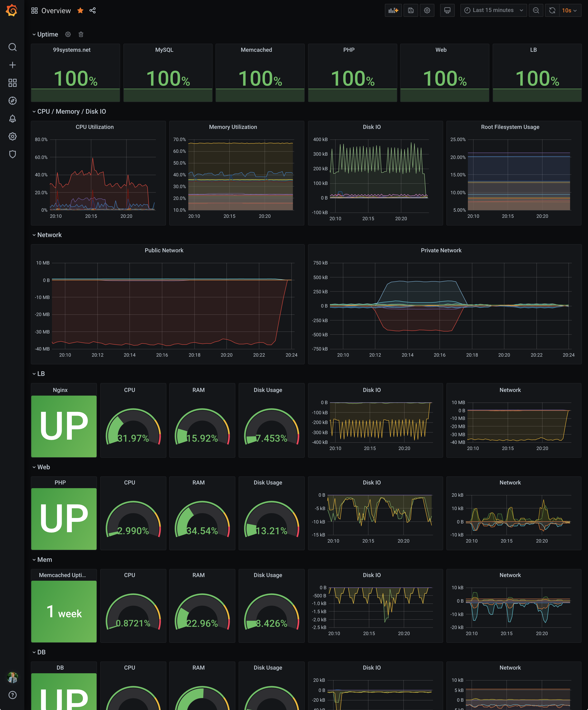Click the Uptime trash/delete icon

pos(81,35)
